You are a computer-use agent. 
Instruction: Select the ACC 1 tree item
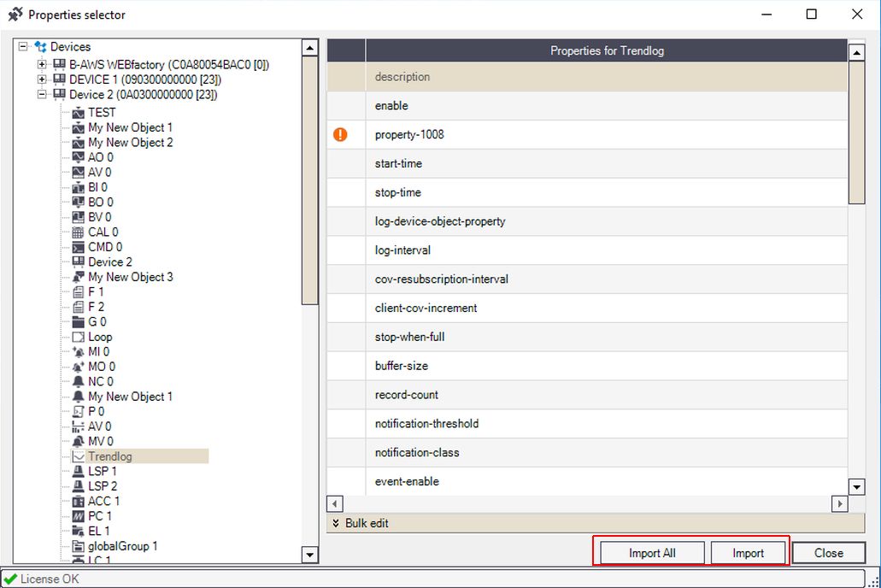click(103, 501)
